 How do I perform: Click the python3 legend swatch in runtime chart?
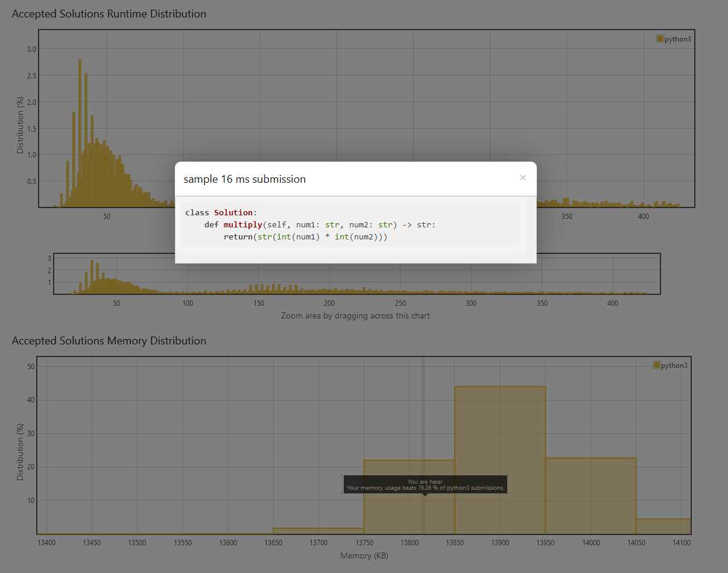[660, 39]
